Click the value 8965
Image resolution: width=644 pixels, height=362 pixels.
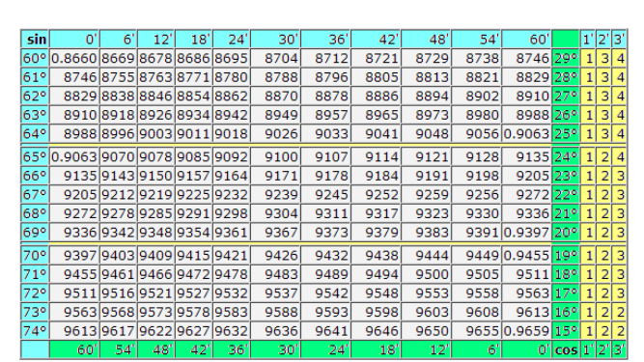(x=376, y=115)
